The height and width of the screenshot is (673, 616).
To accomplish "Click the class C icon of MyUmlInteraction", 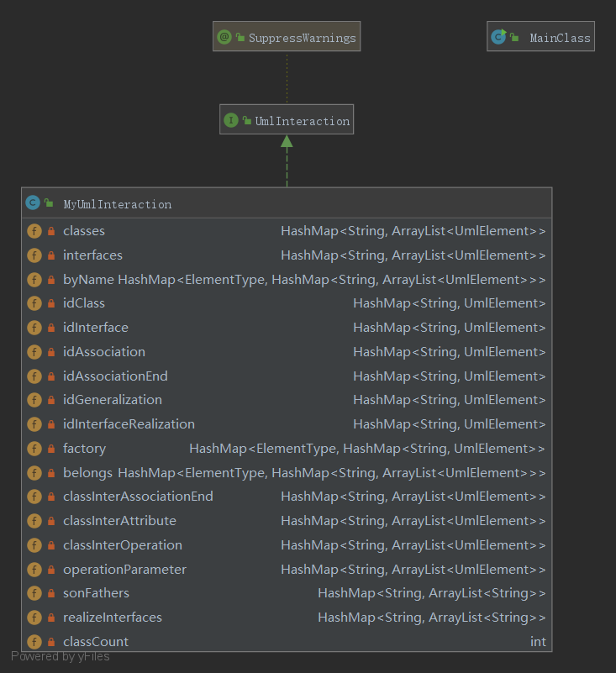I will 33,202.
